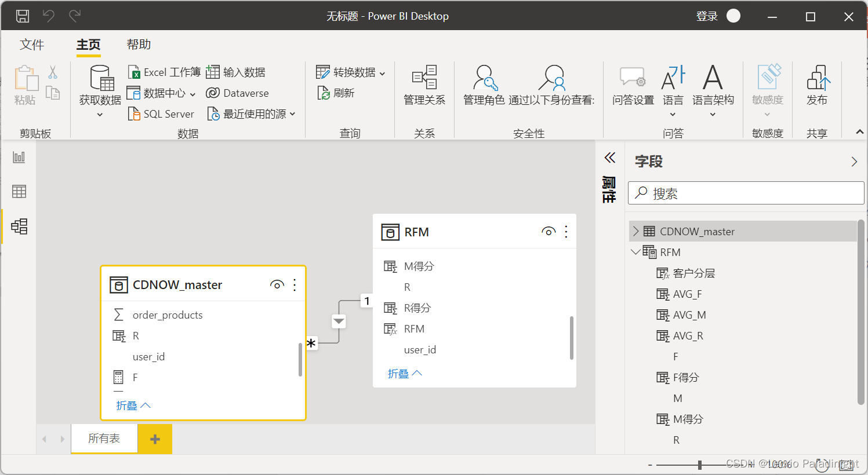
Task: Open 问答设置 Q&A setup
Action: (633, 85)
